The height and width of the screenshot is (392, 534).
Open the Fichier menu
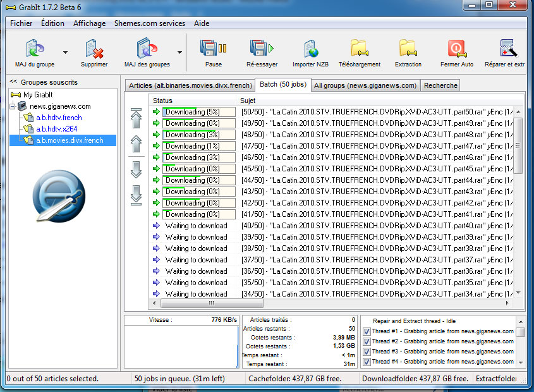[x=21, y=23]
